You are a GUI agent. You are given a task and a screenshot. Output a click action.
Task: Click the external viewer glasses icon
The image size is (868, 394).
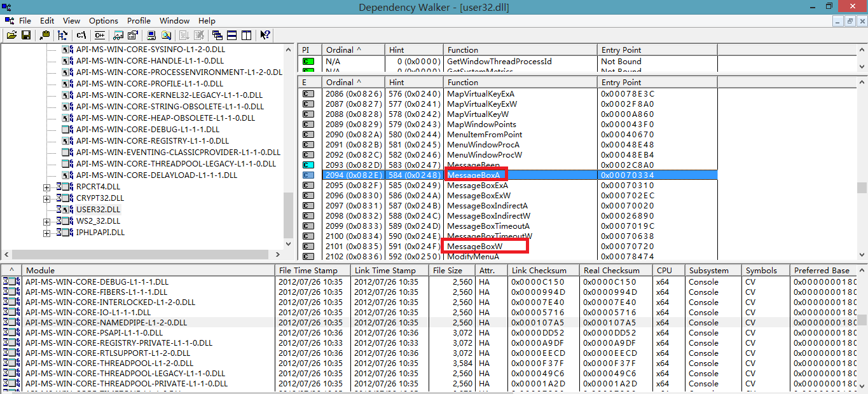tap(118, 35)
